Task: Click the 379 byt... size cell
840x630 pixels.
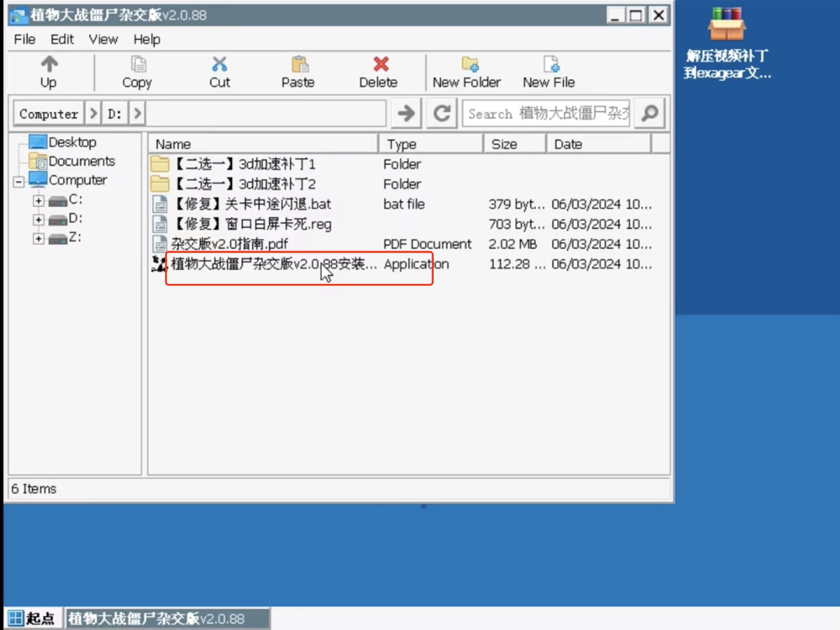Action: [x=516, y=204]
